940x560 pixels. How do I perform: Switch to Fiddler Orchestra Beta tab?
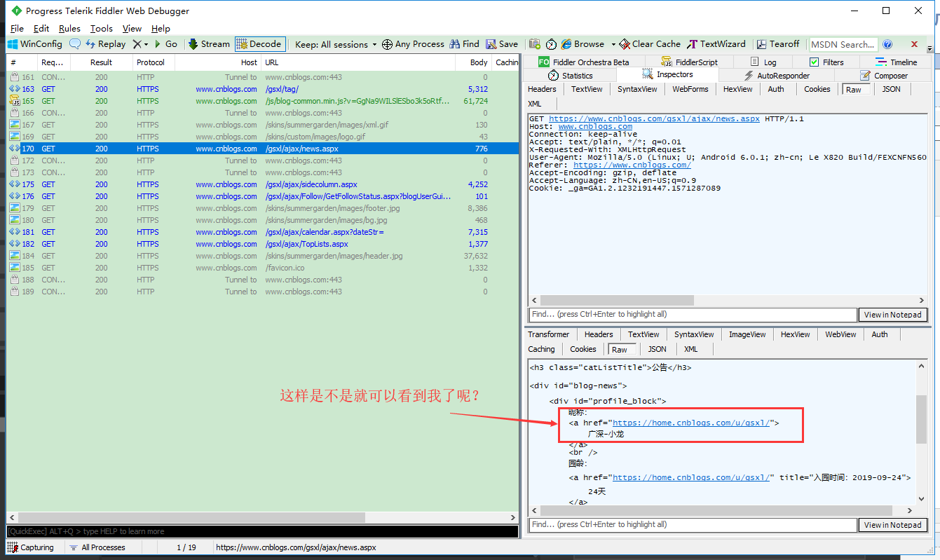pos(584,62)
